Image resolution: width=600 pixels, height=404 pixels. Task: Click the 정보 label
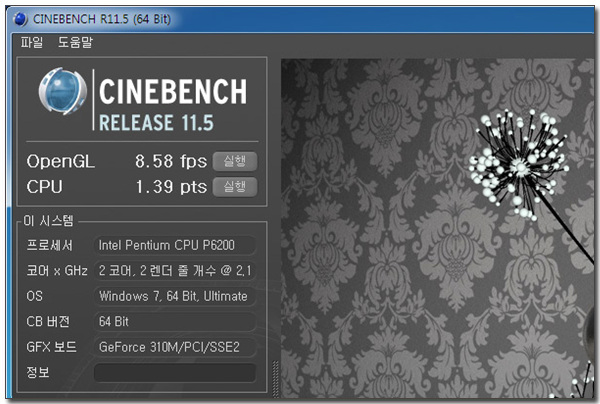click(x=38, y=372)
